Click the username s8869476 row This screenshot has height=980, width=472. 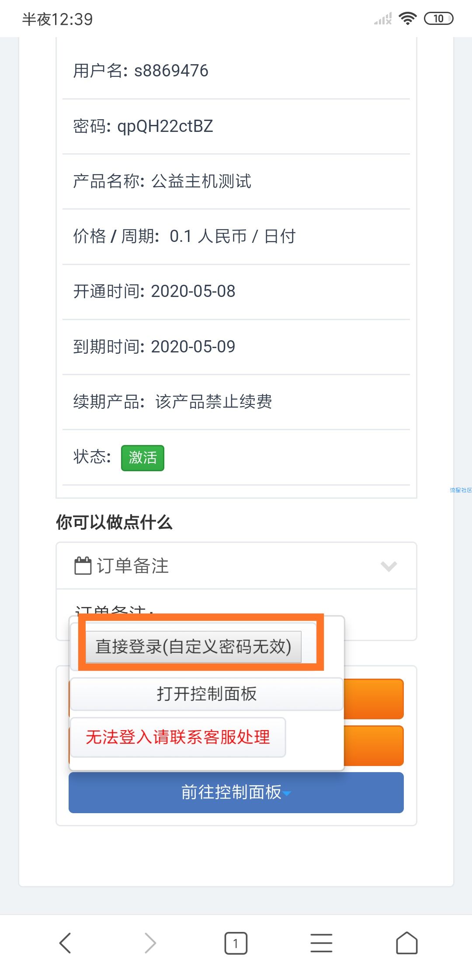pos(236,71)
